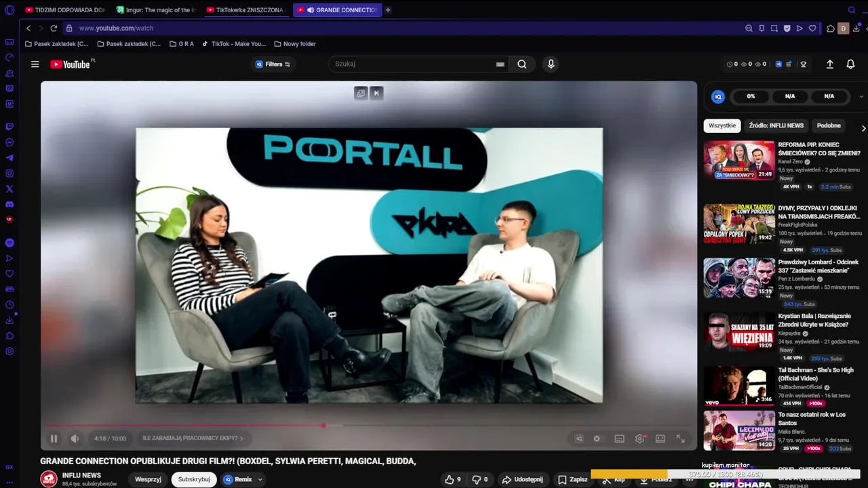Click the Subskrybuj button
868x488 pixels.
pyautogui.click(x=194, y=479)
